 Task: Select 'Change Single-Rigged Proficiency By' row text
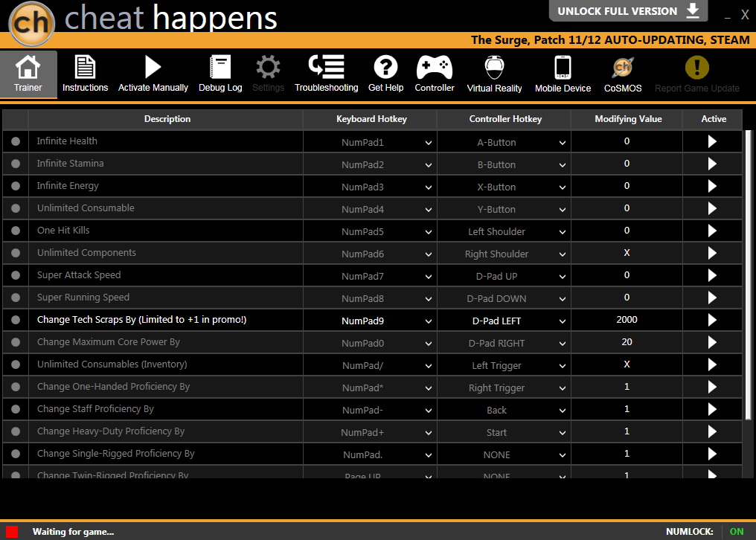[116, 454]
